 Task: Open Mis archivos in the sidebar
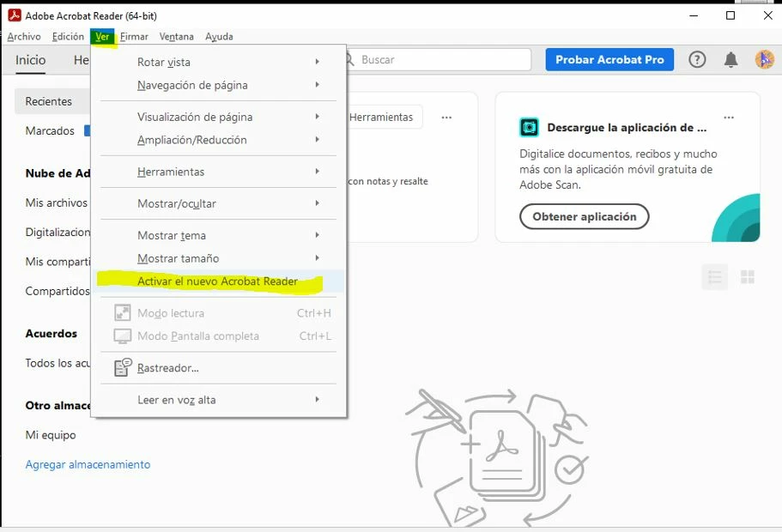point(57,203)
